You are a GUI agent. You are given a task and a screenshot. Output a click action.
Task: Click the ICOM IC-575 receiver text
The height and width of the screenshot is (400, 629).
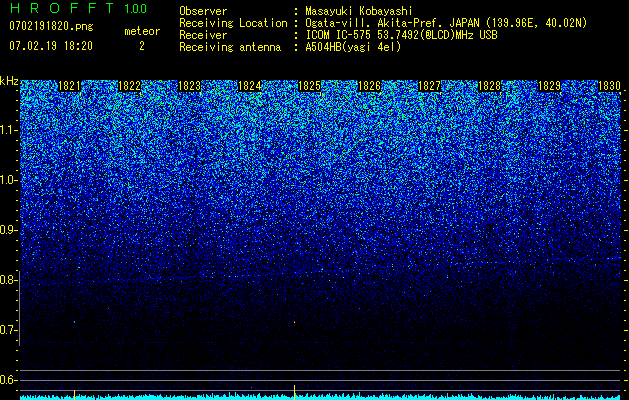pos(401,35)
